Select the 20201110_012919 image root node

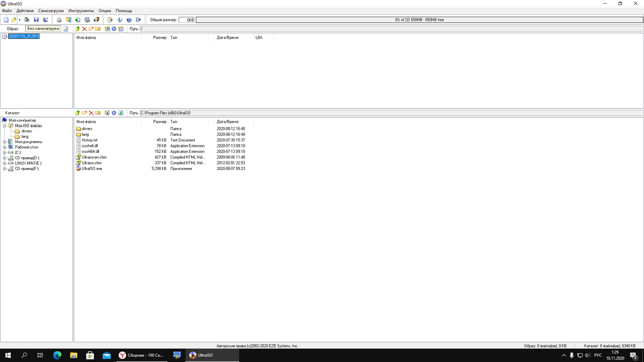[24, 36]
